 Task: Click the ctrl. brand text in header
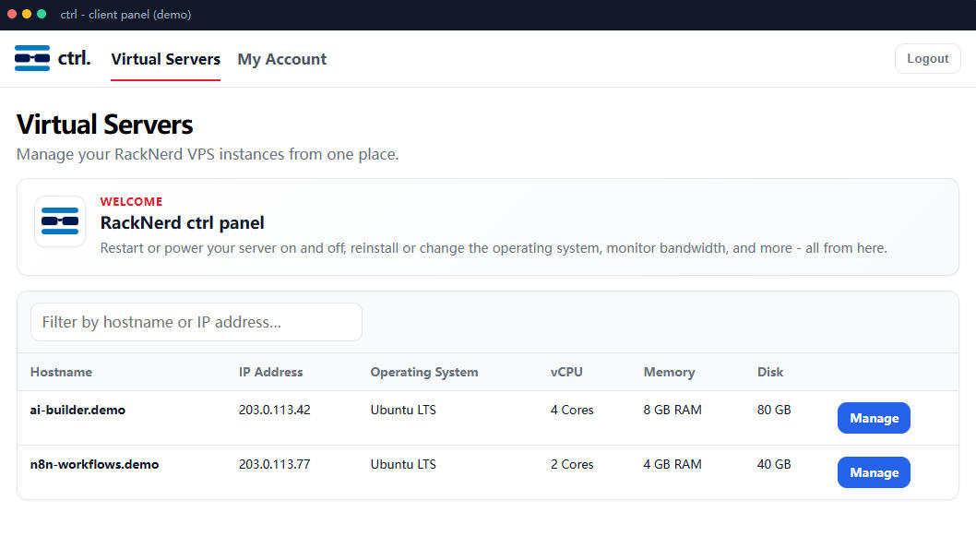[x=74, y=58]
